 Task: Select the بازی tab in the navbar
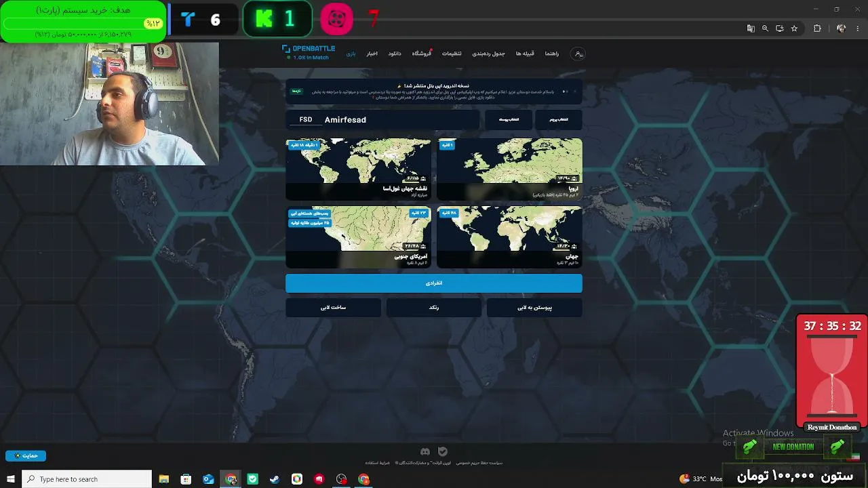pos(351,54)
